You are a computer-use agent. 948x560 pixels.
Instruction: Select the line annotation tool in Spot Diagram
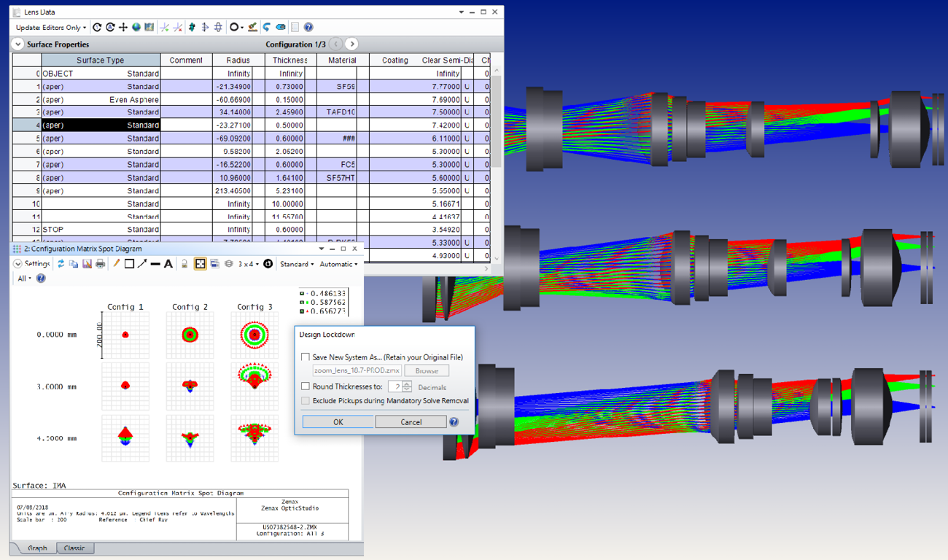(155, 264)
